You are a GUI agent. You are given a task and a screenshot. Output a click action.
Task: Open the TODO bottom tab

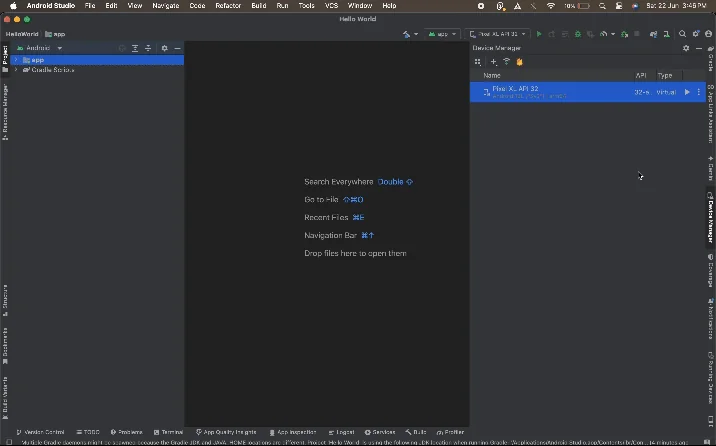(x=88, y=432)
